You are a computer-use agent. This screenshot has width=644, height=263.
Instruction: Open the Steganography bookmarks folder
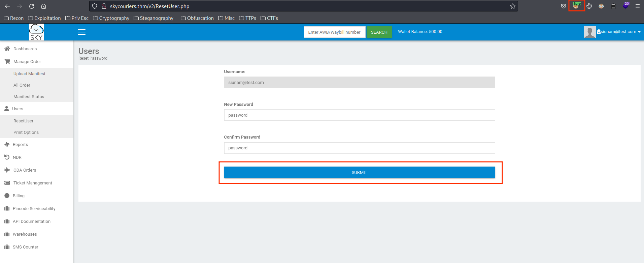click(154, 18)
